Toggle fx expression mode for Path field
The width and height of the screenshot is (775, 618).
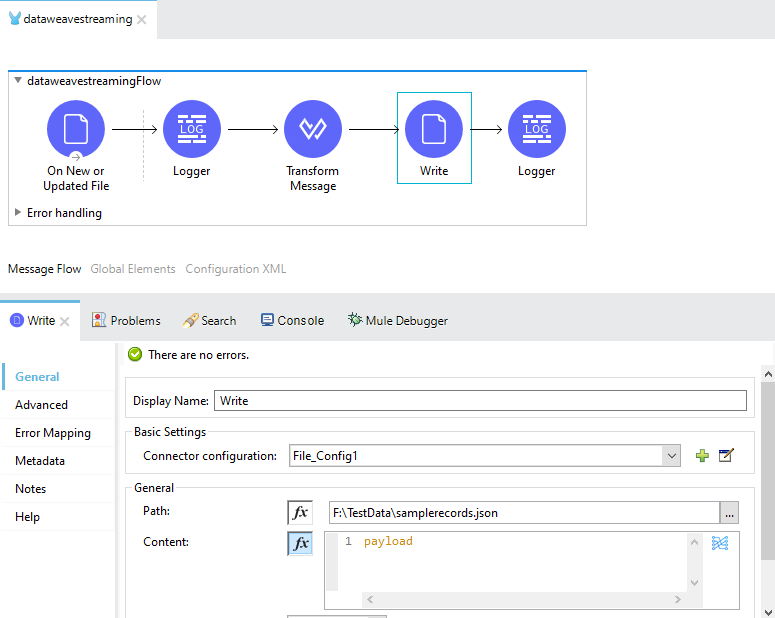300,513
